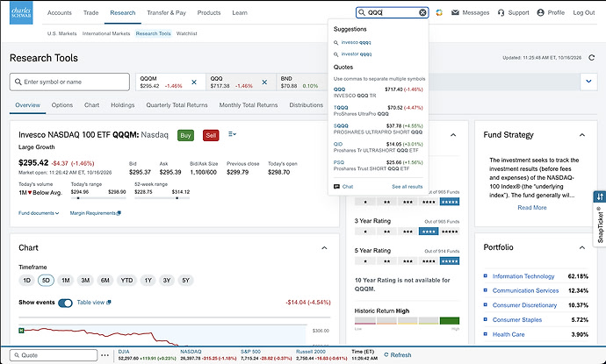
Task: Select the 'invesco qqq' suggestion
Action: pos(356,42)
